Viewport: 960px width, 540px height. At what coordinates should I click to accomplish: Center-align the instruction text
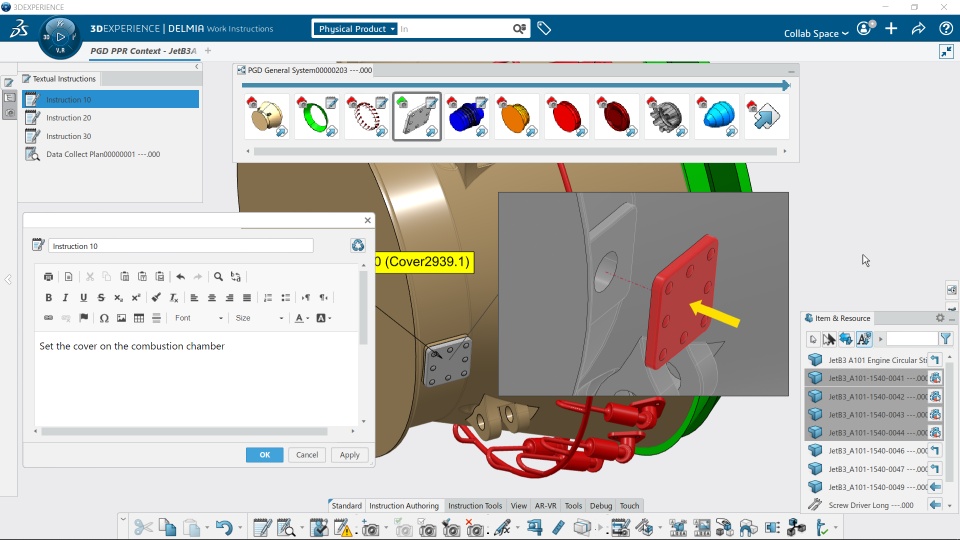(212, 298)
